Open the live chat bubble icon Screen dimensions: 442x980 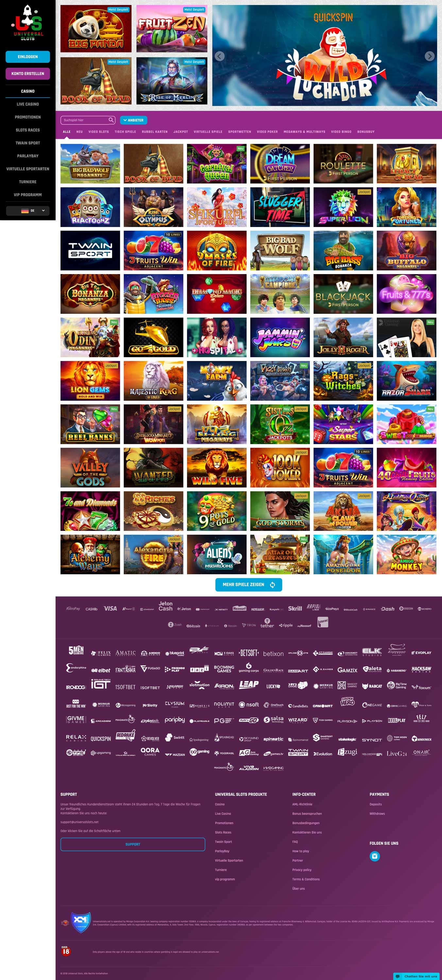398,976
